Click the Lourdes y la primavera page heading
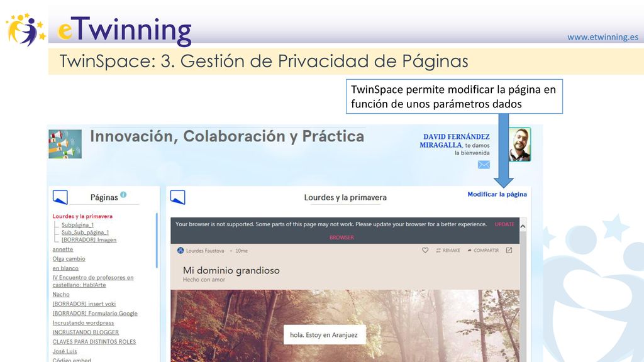 click(345, 197)
